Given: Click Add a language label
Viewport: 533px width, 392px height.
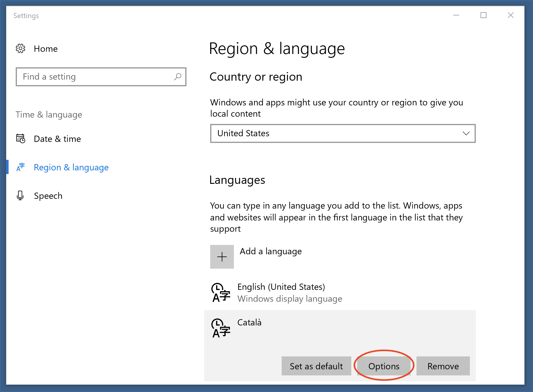Looking at the screenshot, I should tap(271, 251).
